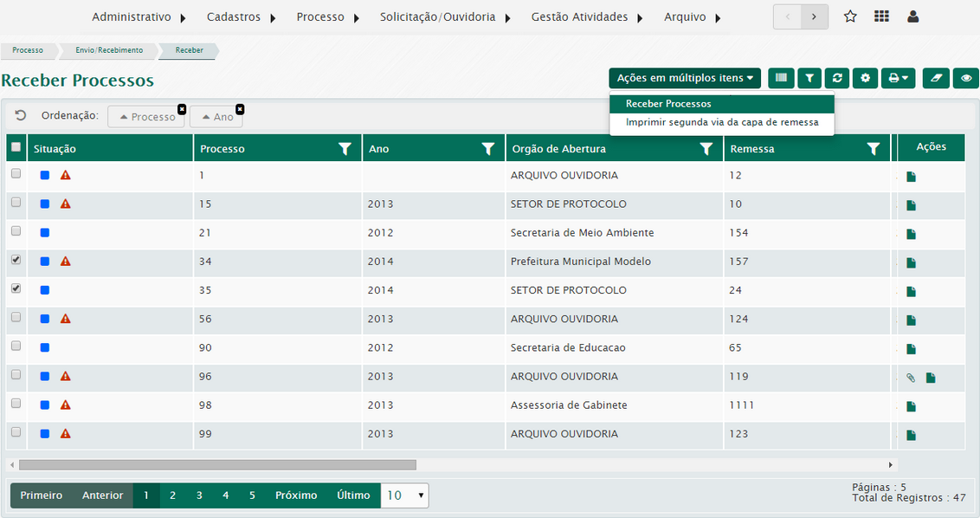Click the eraser icon in toolbar
The width and height of the screenshot is (980, 518).
point(935,78)
